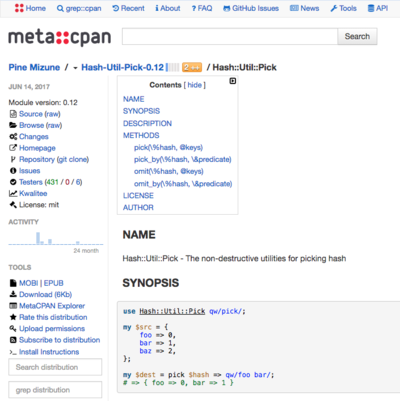The width and height of the screenshot is (400, 401).
Task: Click the Kwalitee chart icon
Action: coord(13,193)
